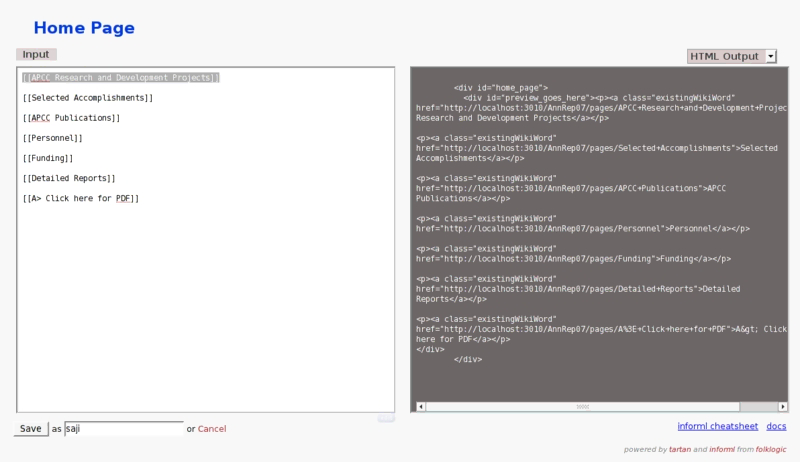
Task: Select the HTML Output combo box
Action: (x=725, y=56)
